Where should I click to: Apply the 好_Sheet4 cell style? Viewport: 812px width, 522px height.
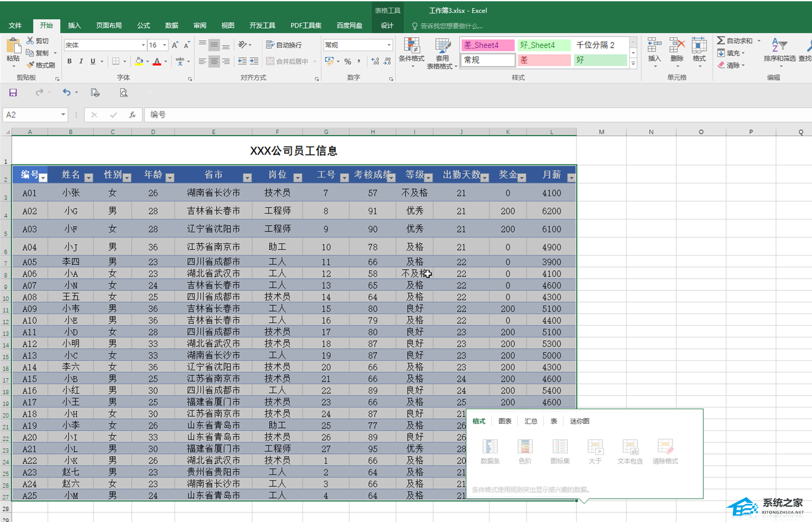click(543, 45)
